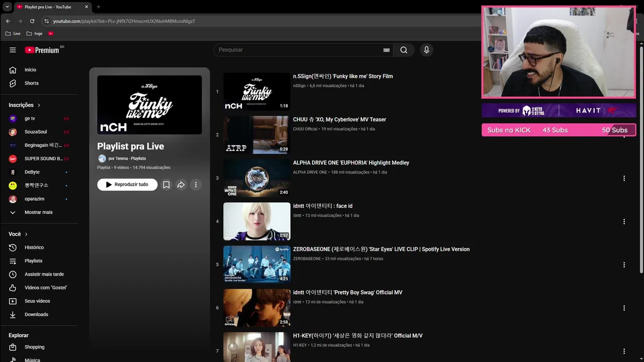Image resolution: width=644 pixels, height=362 pixels.
Task: Open ZEROBASEONE channel name link
Action: 307,259
